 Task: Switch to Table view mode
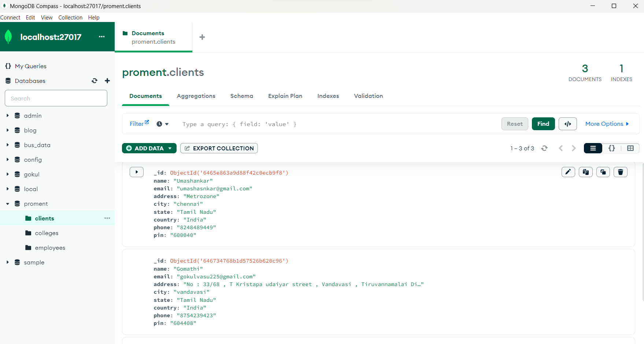tap(630, 148)
